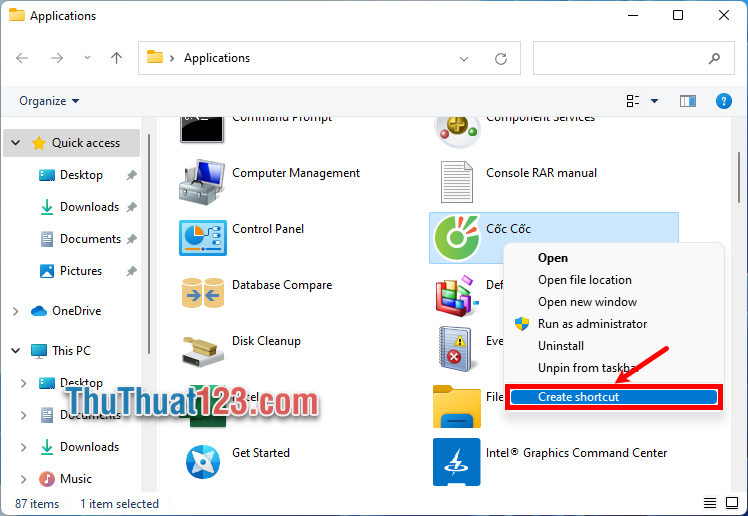Select the Cốc Cốc browser icon
Image resolution: width=748 pixels, height=516 pixels.
(x=457, y=238)
